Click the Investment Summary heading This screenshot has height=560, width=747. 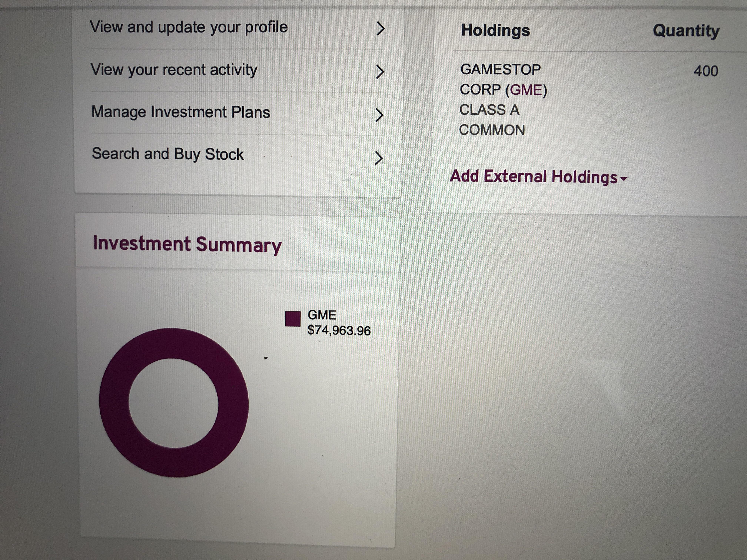pos(187,244)
